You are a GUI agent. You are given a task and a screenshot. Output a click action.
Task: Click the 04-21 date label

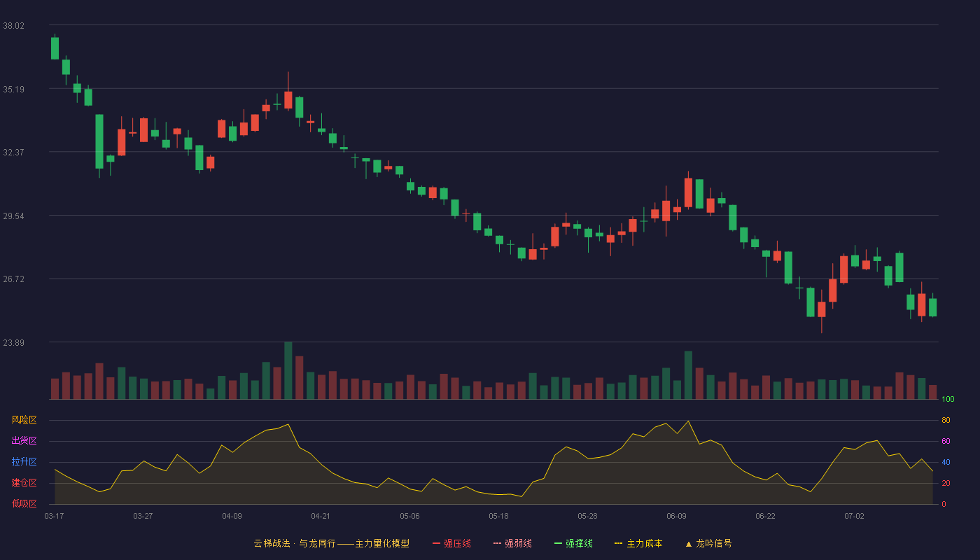[x=321, y=516]
